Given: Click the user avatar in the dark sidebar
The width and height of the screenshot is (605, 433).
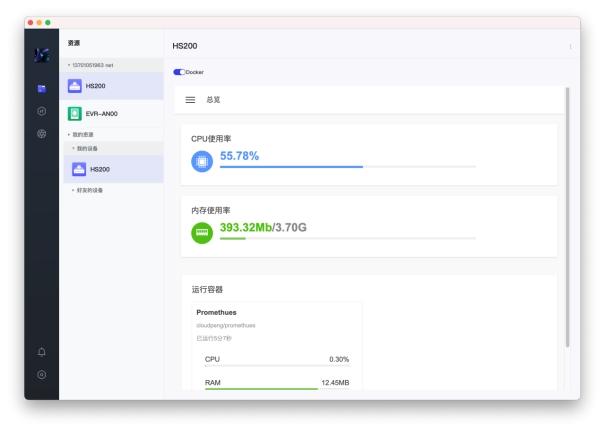Looking at the screenshot, I should [x=42, y=55].
